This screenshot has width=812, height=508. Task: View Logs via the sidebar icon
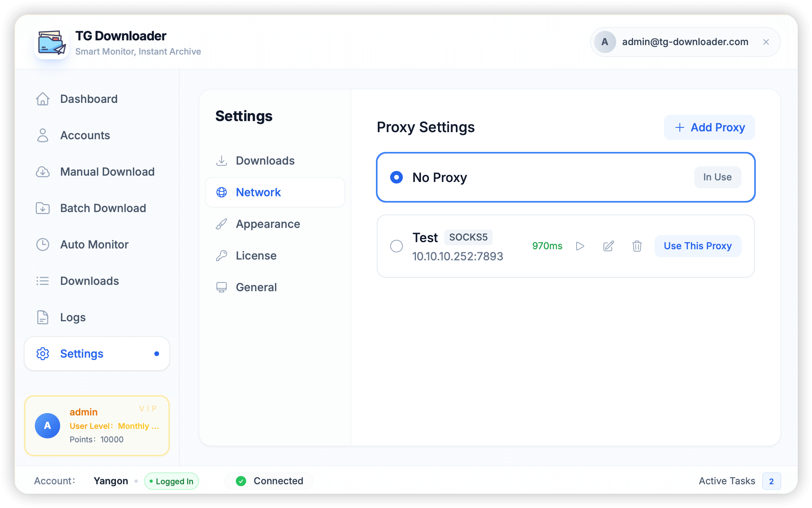click(43, 317)
